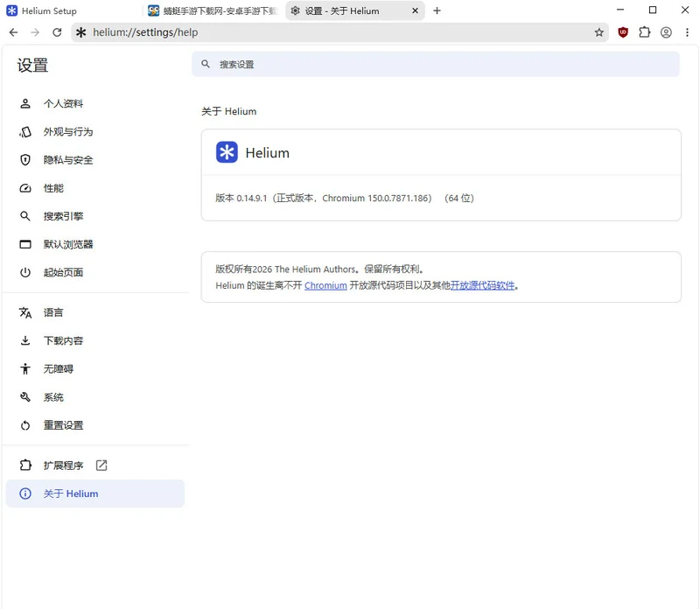
Task: Open a new tab with the plus button
Action: pyautogui.click(x=437, y=10)
